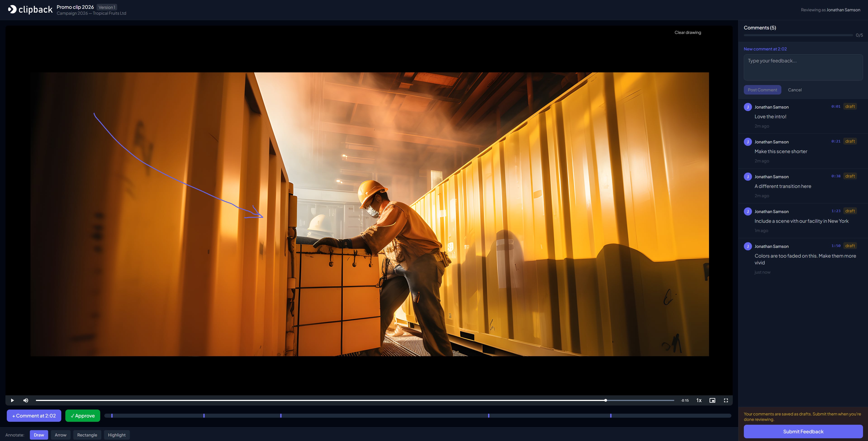Screen dimensions: 868x441
Task: Enter fullscreen video mode
Action: point(726,400)
